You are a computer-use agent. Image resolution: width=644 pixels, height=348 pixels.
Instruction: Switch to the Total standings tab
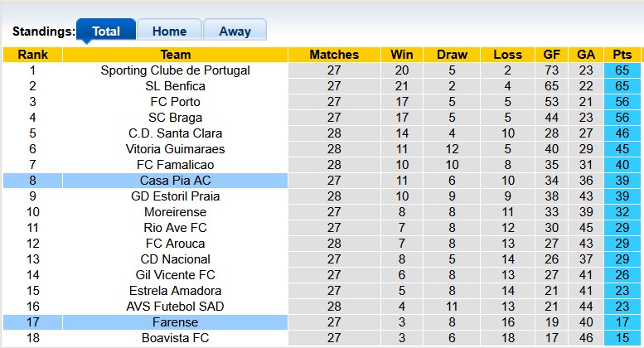click(x=106, y=31)
